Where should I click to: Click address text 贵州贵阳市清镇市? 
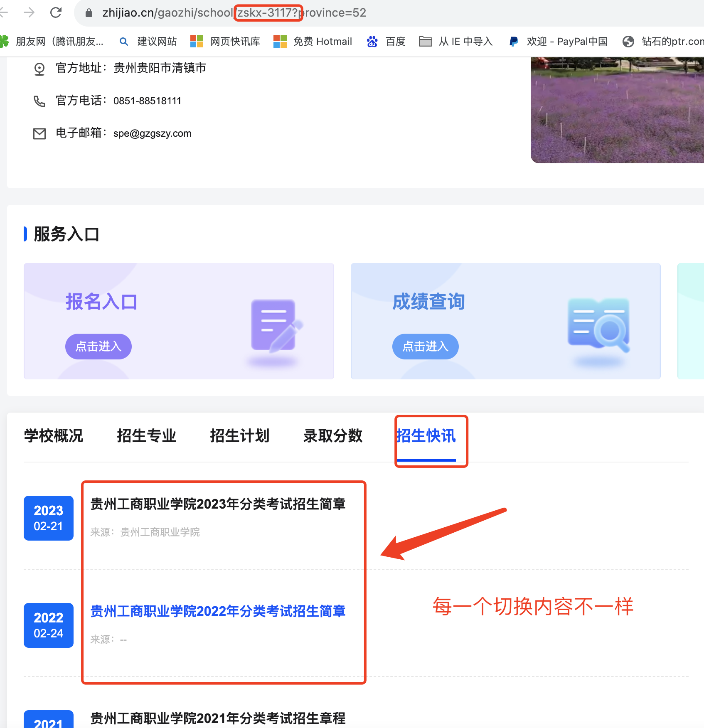point(160,68)
